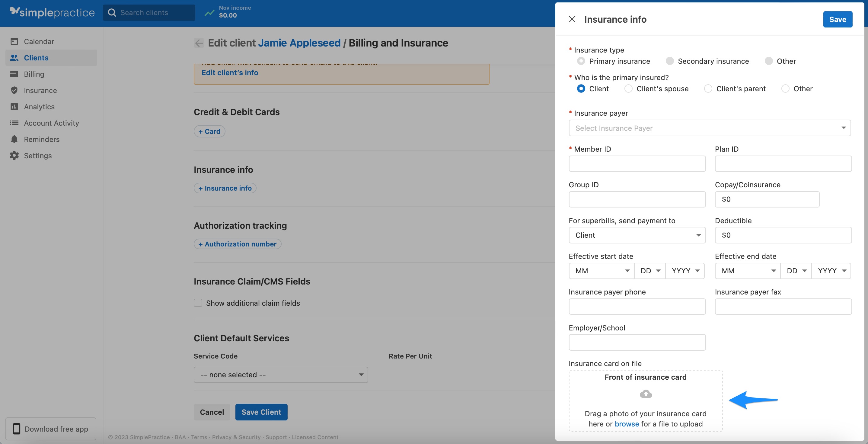Click browse to upload insurance card file
868x444 pixels.
[627, 424]
